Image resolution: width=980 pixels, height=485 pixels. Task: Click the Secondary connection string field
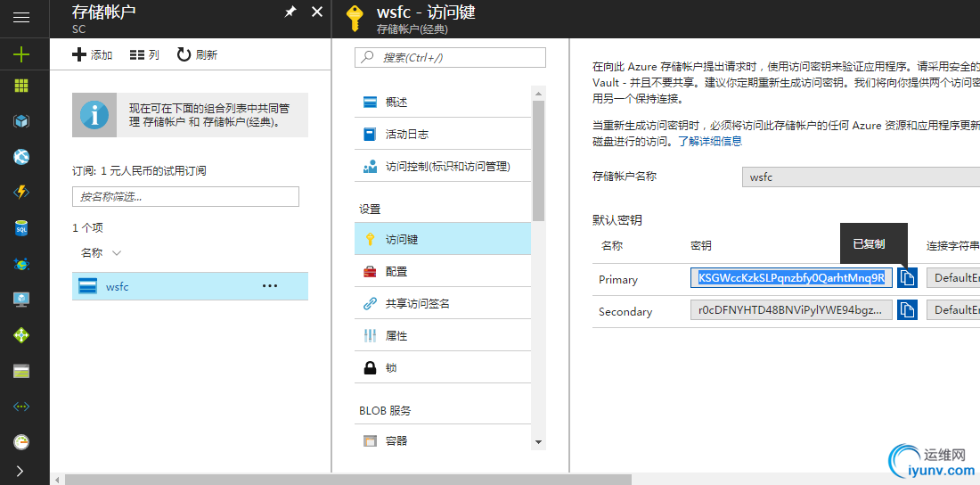point(953,309)
